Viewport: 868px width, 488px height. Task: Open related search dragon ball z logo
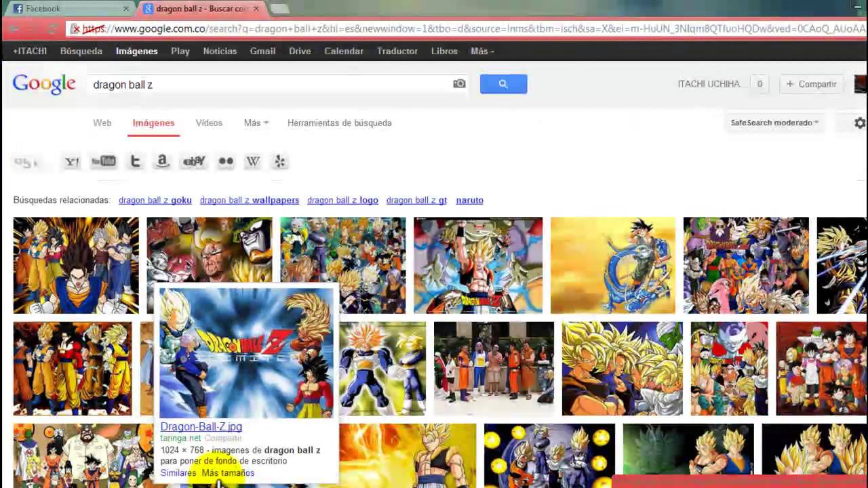click(x=342, y=200)
